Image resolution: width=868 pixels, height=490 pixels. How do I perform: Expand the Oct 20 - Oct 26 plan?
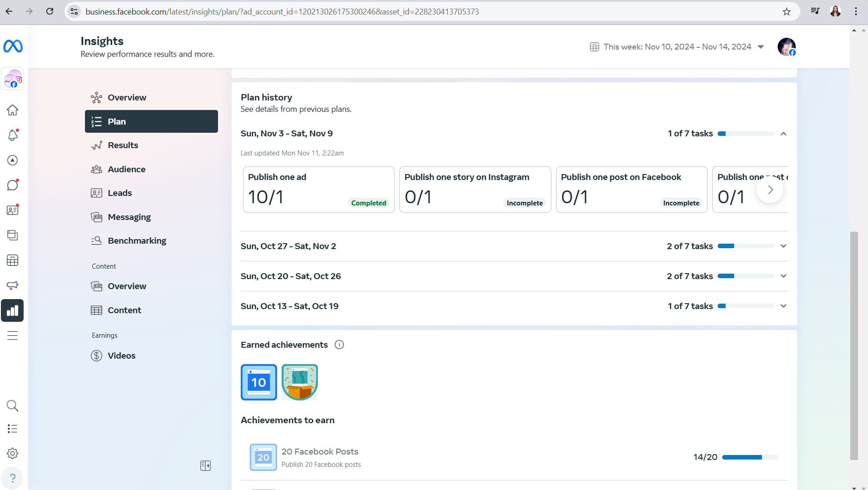point(514,276)
